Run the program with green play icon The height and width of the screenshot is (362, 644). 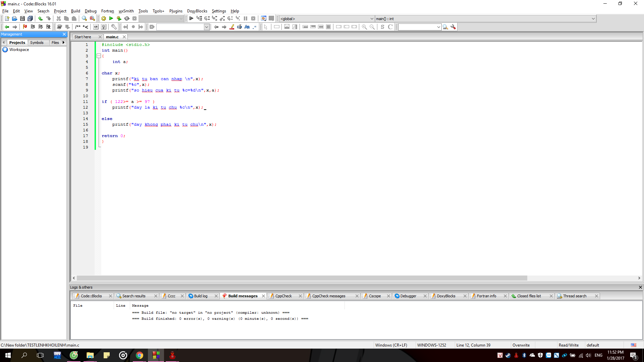tap(111, 19)
